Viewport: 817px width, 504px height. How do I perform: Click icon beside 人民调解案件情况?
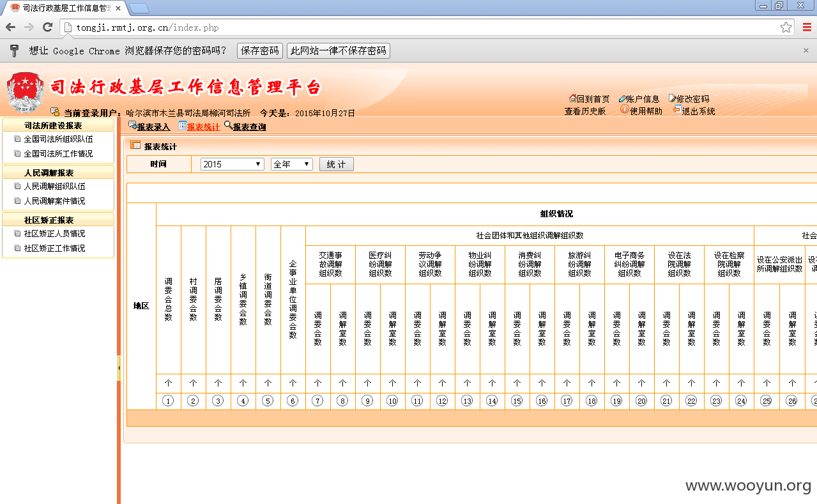17,201
